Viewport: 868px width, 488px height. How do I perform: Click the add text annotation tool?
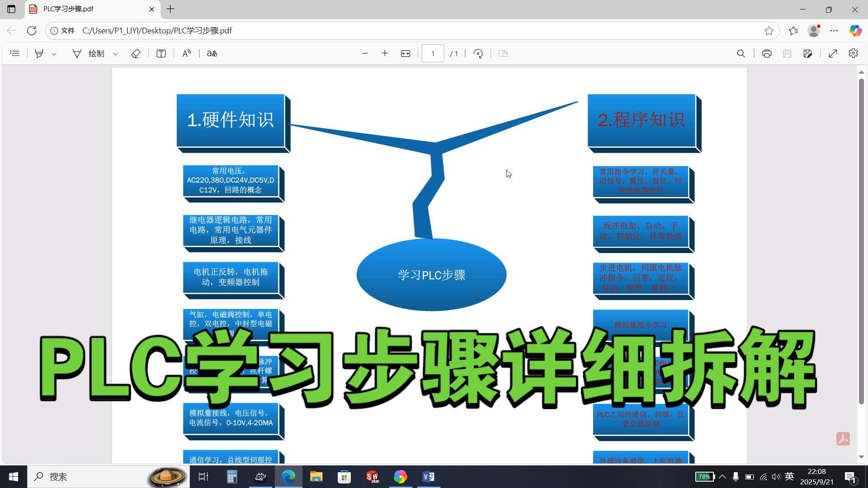161,53
